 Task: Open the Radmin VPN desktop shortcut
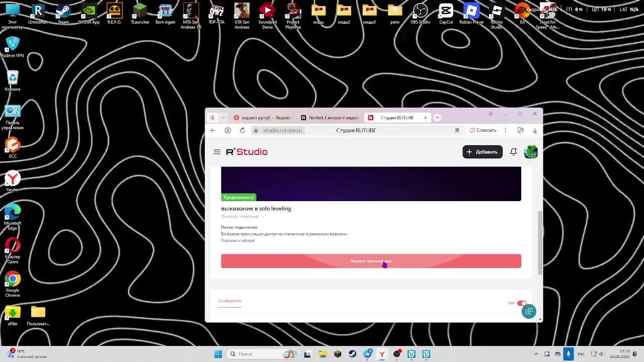pyautogui.click(x=13, y=47)
